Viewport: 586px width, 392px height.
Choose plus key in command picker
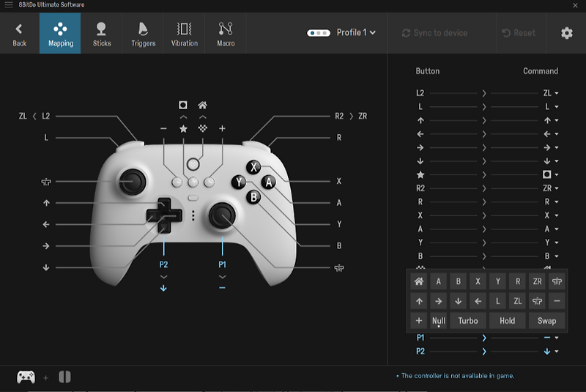[x=419, y=321]
